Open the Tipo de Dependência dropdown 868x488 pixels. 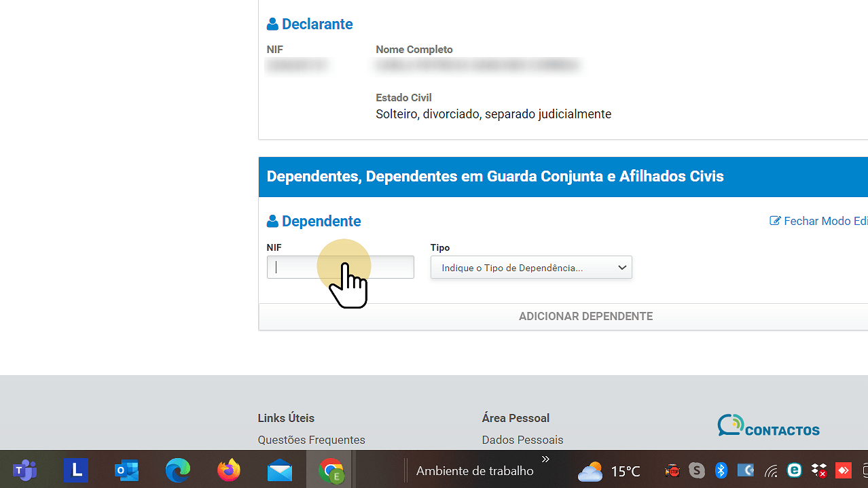531,267
